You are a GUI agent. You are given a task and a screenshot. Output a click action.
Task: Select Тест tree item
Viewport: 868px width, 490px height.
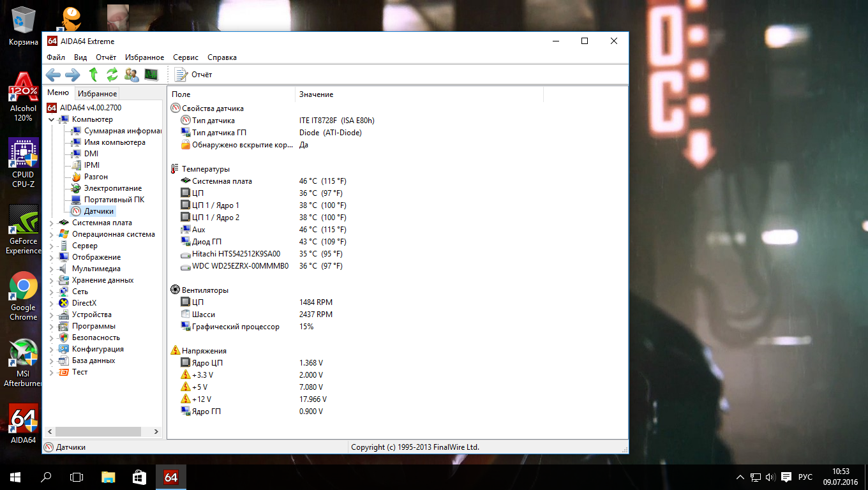(x=73, y=372)
